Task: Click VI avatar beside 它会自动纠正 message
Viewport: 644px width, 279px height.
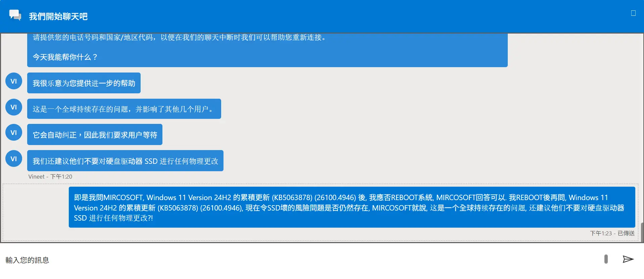Action: tap(14, 133)
